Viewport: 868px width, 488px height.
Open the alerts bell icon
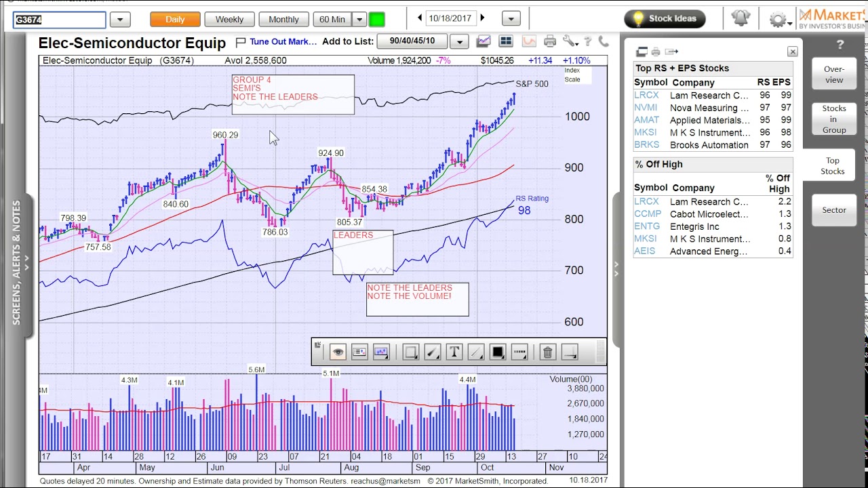coord(741,18)
